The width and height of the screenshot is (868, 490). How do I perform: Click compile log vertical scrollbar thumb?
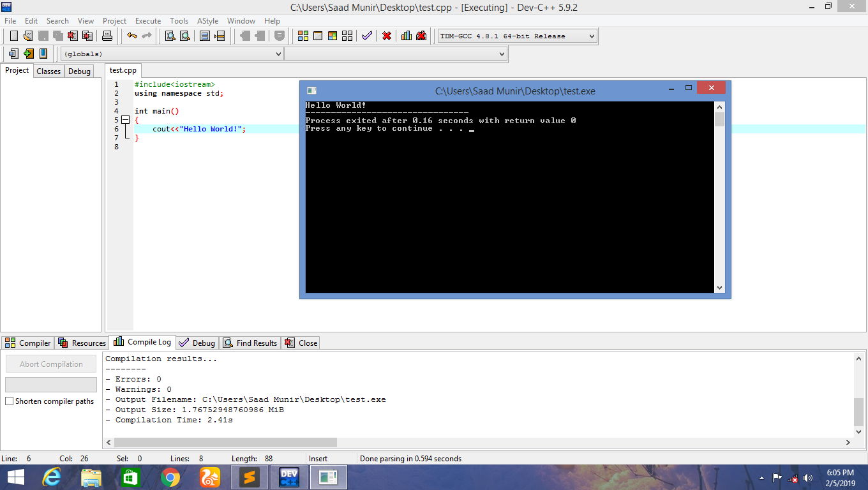858,412
